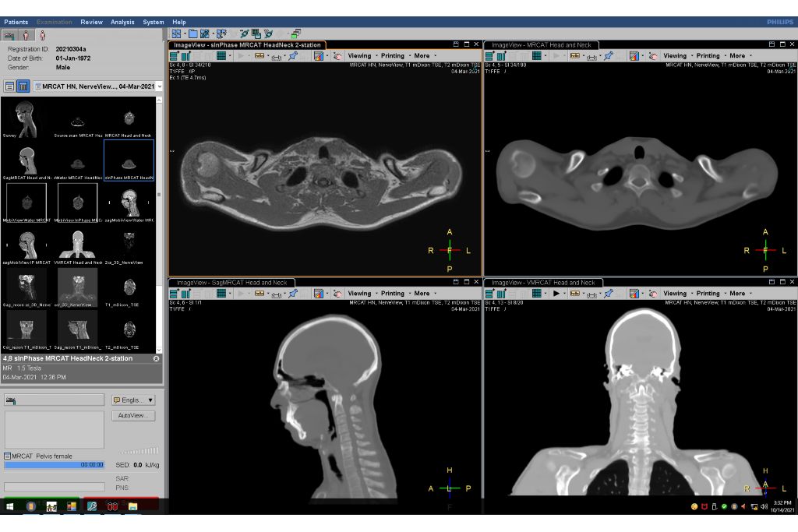The height and width of the screenshot is (532, 798).
Task: Expand the MRCAT HN examination dropdown
Action: (x=159, y=86)
